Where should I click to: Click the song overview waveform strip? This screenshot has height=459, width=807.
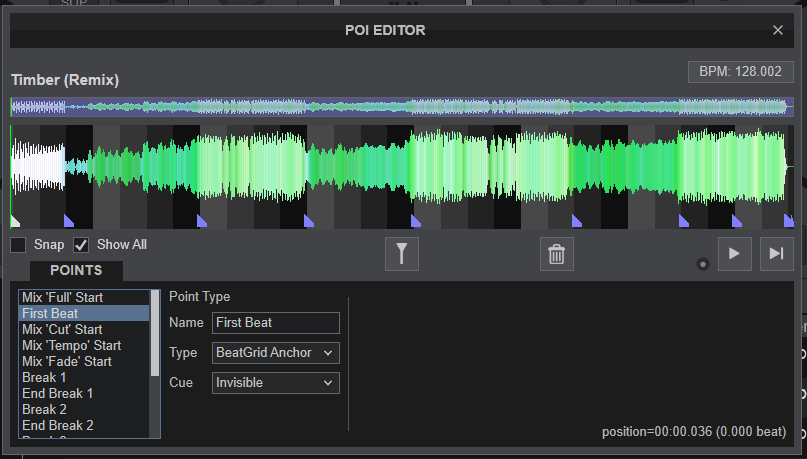tap(400, 107)
